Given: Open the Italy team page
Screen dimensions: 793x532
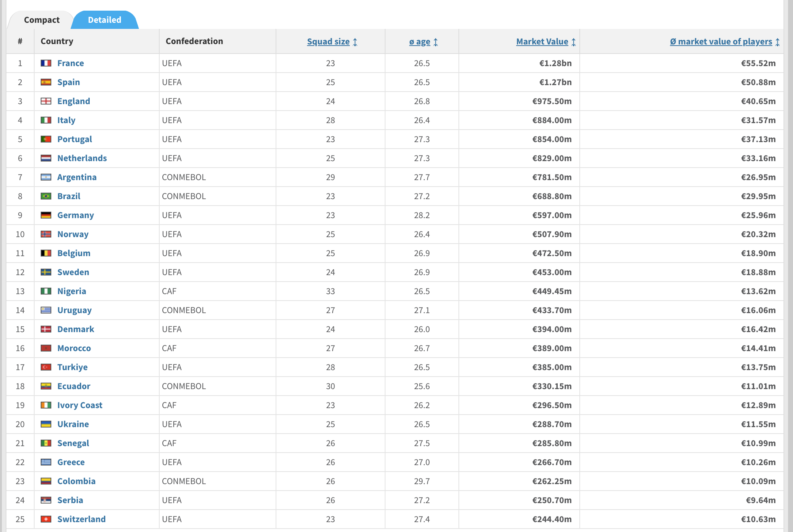Looking at the screenshot, I should click(67, 120).
